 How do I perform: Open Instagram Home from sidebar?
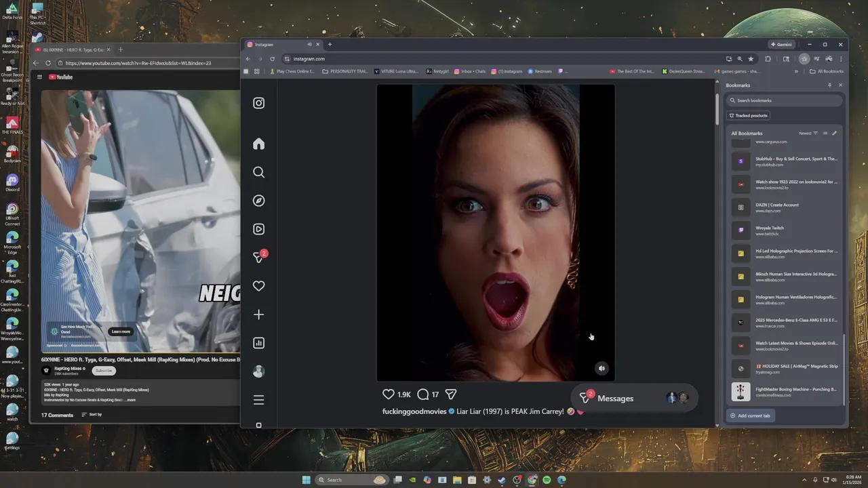point(258,144)
